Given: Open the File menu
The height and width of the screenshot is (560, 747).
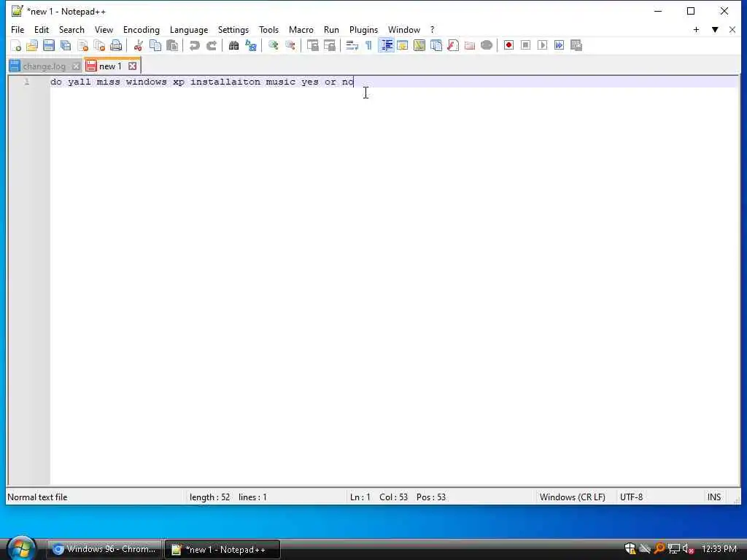Looking at the screenshot, I should pos(18,29).
